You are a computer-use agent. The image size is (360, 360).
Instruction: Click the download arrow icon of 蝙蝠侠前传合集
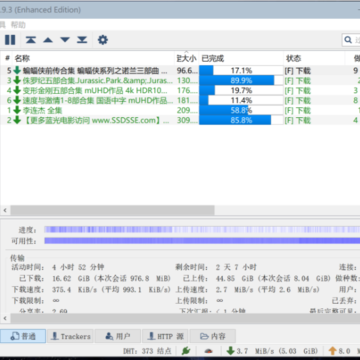point(17,71)
